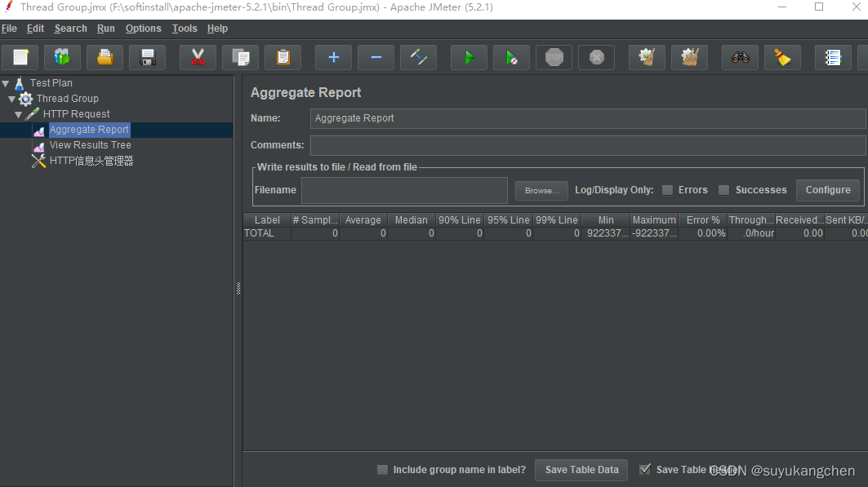Click the TOTAL row label cell
This screenshot has height=487, width=868.
[x=267, y=233]
